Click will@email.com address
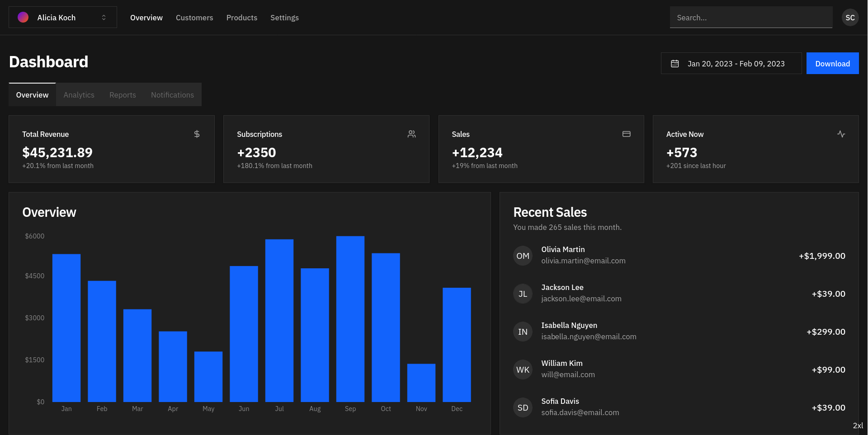The image size is (868, 435). coord(568,374)
